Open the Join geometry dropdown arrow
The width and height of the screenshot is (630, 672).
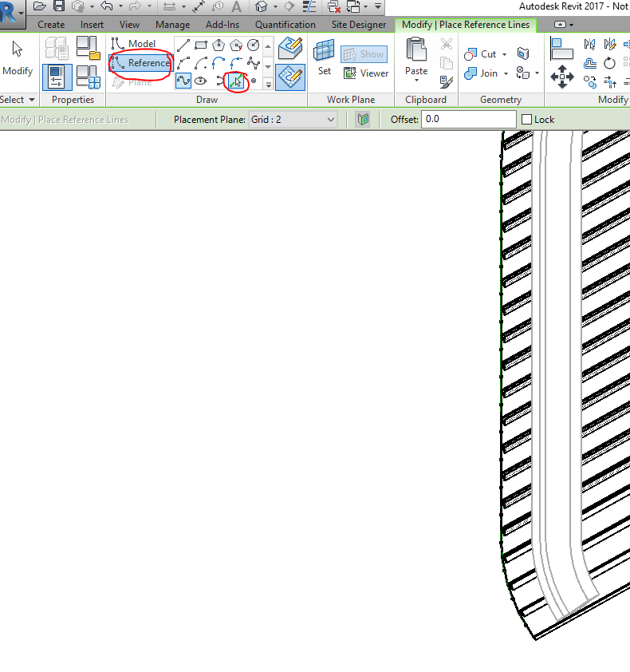506,73
